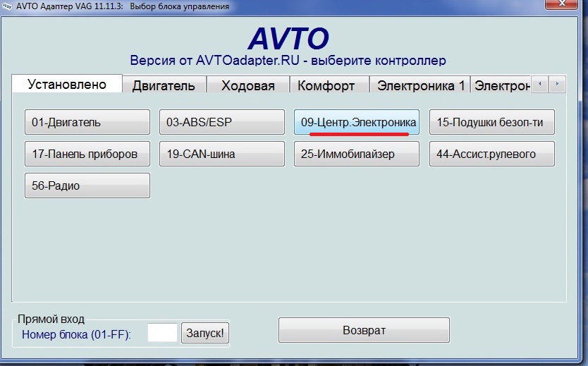
Task: Open the 01-Двигатель controller
Action: [x=87, y=122]
